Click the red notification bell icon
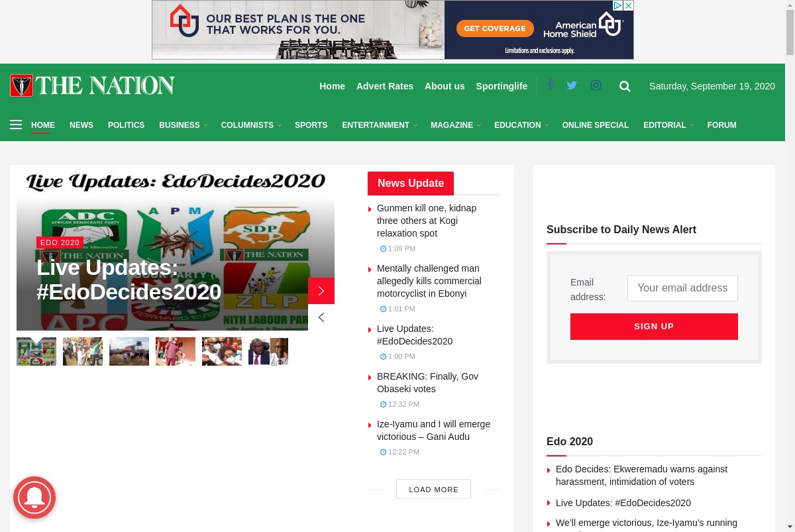 click(x=34, y=498)
